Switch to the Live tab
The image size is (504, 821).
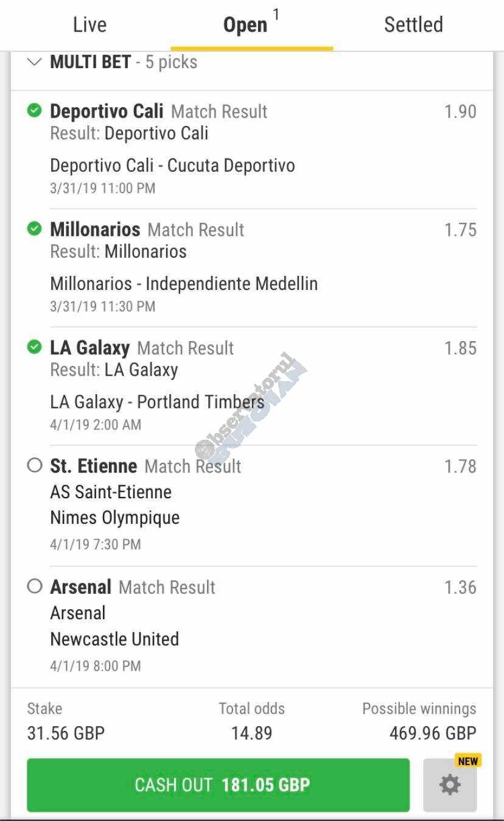[89, 25]
